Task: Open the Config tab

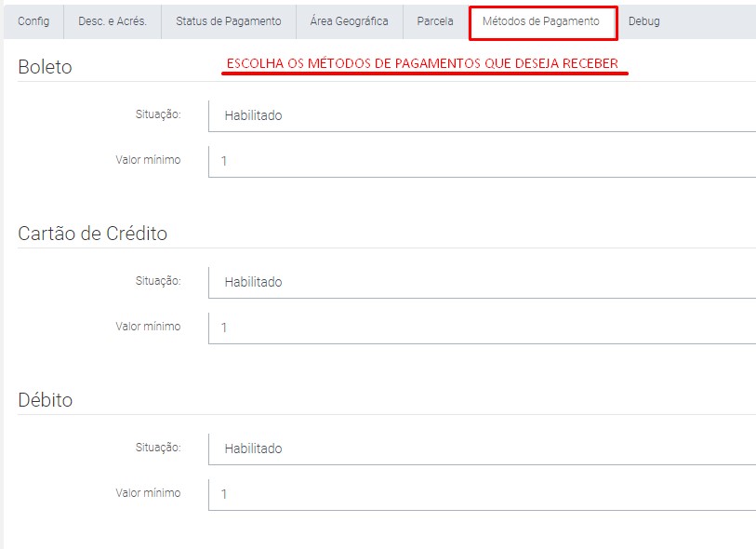Action: (x=33, y=21)
